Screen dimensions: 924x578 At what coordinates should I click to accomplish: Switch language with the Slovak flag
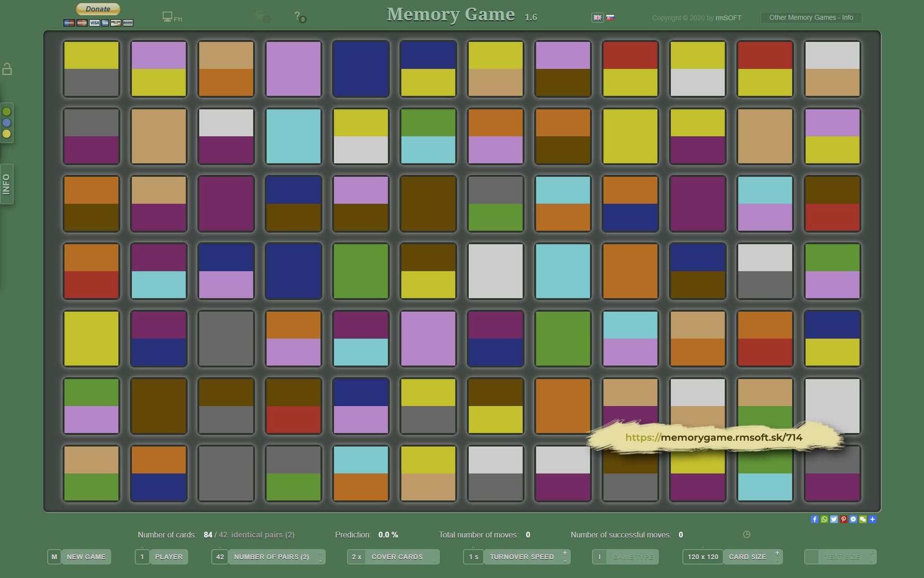(x=610, y=17)
